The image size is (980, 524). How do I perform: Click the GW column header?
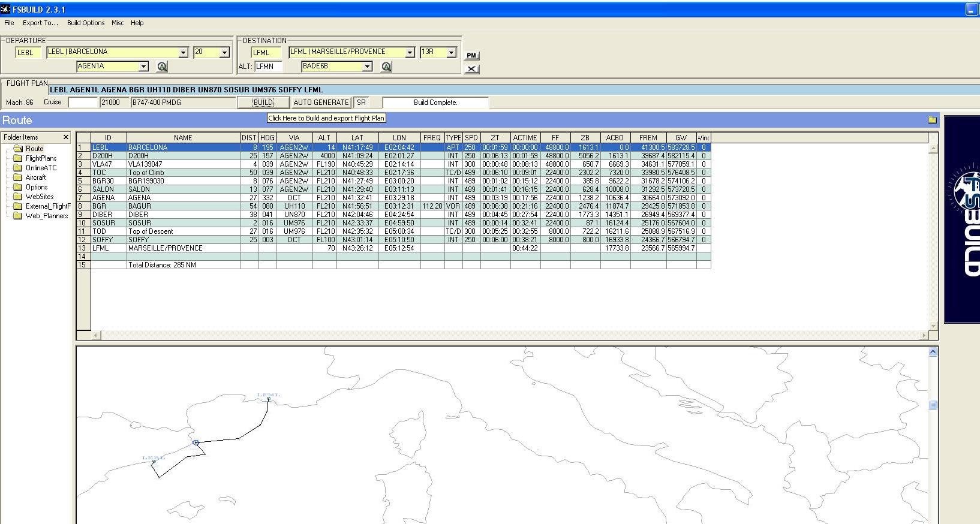point(681,138)
